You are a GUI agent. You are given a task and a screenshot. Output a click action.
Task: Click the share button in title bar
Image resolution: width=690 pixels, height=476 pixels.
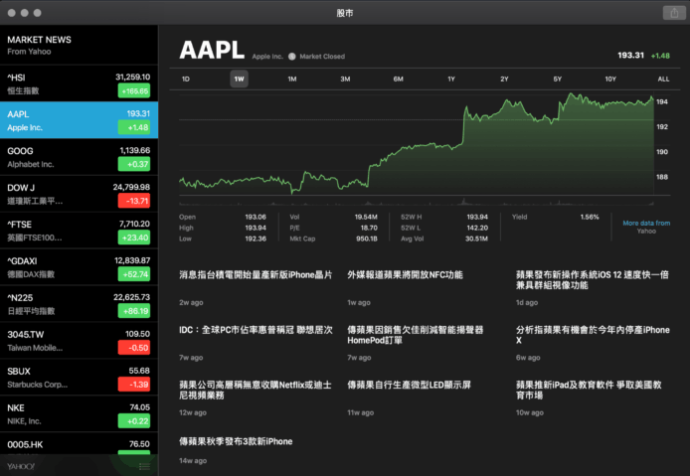tap(674, 13)
